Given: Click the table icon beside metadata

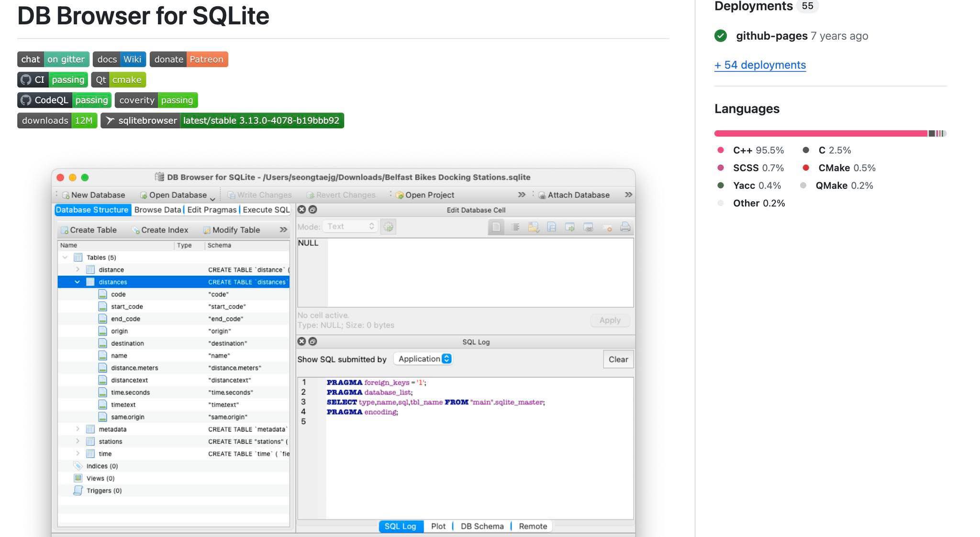Looking at the screenshot, I should (x=90, y=429).
